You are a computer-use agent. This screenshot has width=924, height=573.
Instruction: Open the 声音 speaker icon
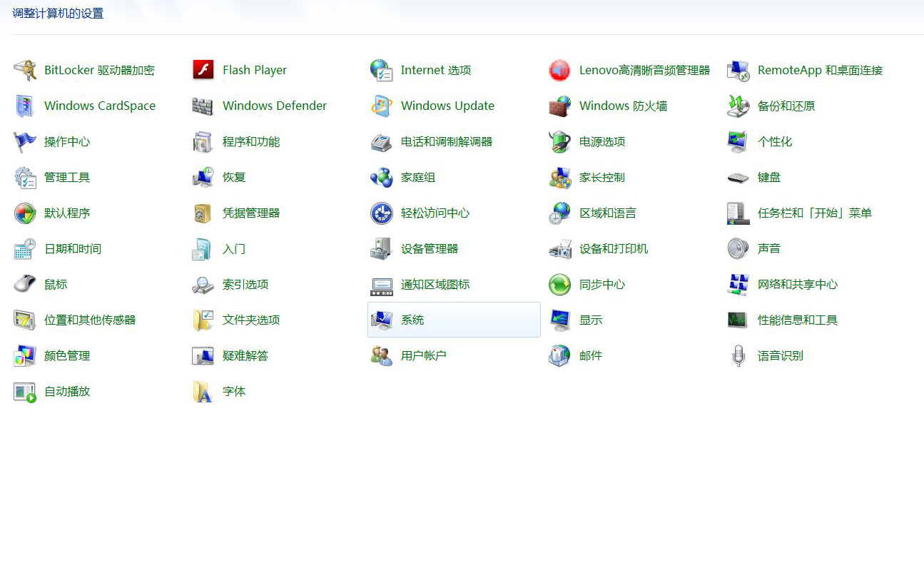[738, 248]
